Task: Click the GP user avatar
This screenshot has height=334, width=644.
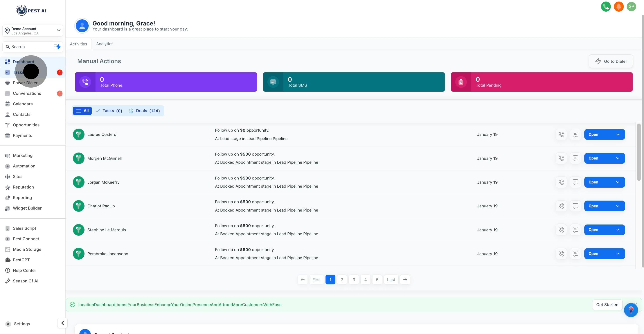Action: point(631,7)
